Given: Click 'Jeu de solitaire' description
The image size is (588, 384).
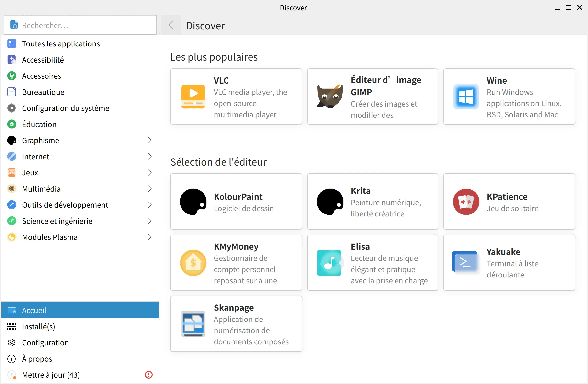Looking at the screenshot, I should (512, 209).
